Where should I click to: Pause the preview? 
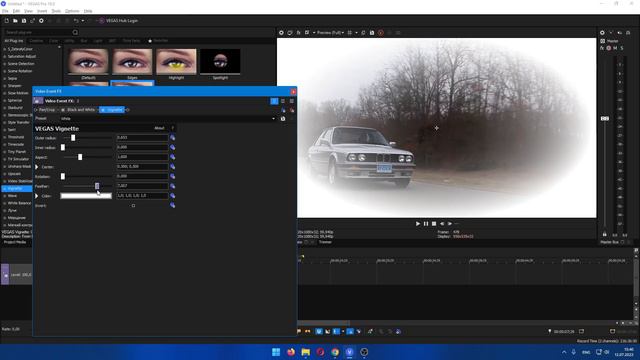click(426, 224)
